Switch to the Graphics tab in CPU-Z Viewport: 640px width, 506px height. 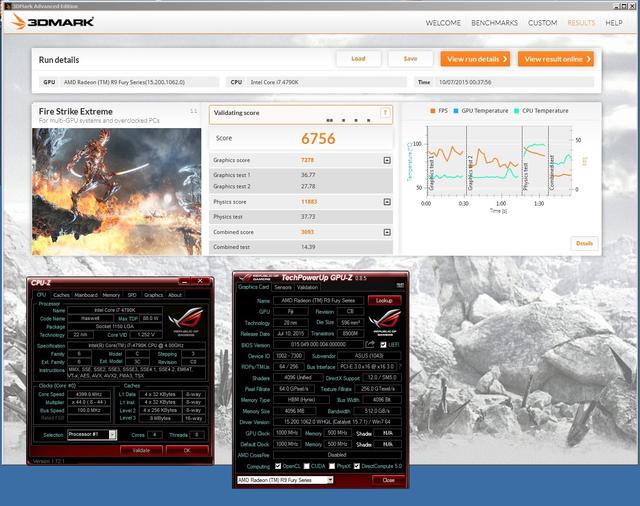point(153,295)
